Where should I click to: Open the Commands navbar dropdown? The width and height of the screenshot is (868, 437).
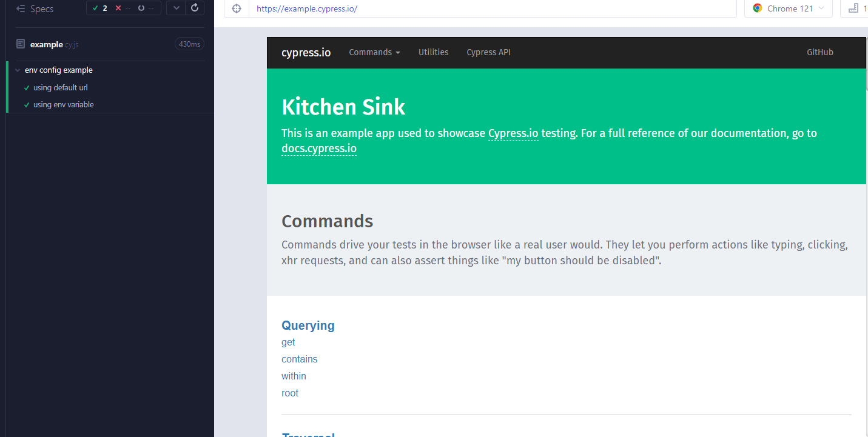[x=375, y=53]
